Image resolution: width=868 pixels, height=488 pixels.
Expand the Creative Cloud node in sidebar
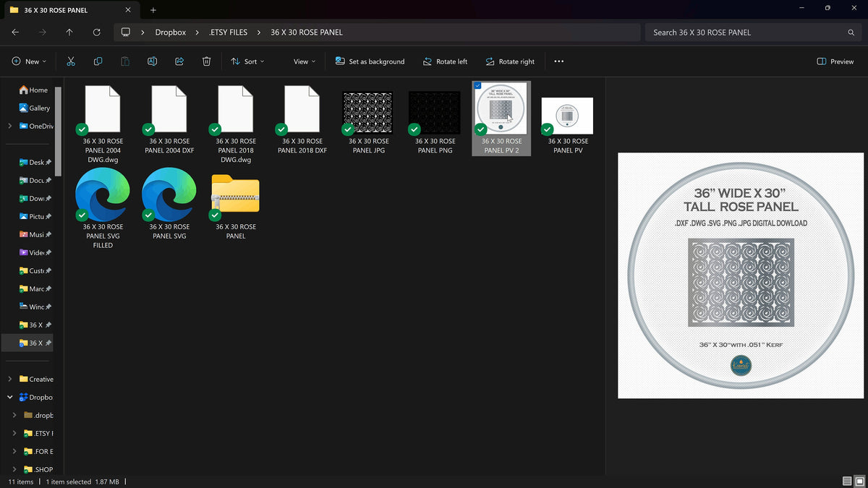click(x=9, y=379)
